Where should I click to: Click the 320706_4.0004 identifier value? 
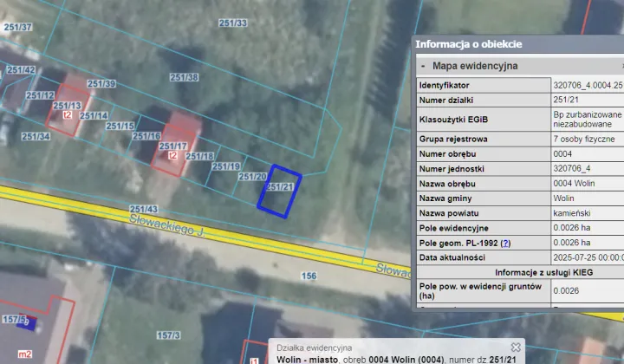click(588, 86)
